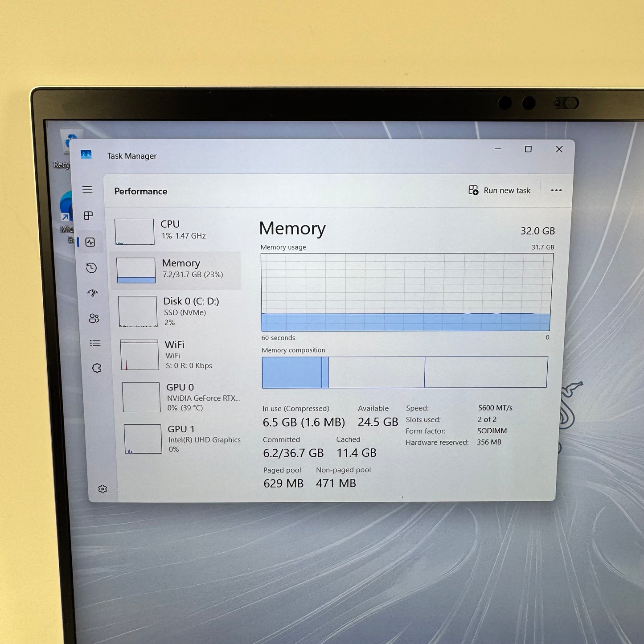This screenshot has height=644, width=644.
Task: Open the Services page icon
Action: tap(97, 368)
